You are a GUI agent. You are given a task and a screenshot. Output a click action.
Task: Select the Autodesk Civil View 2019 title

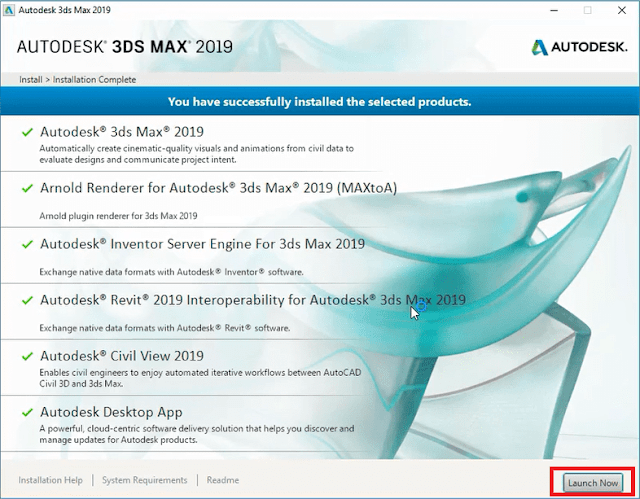click(x=122, y=356)
